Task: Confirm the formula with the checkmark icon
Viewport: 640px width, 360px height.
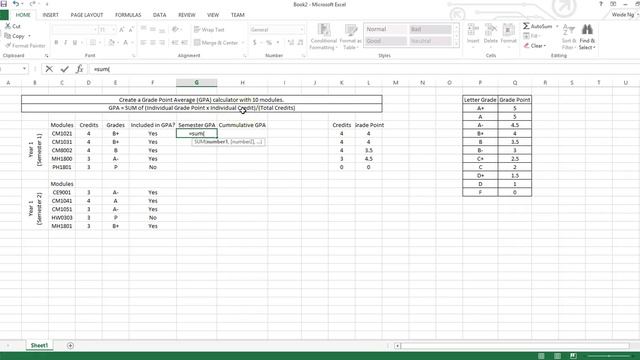Action: (64, 69)
